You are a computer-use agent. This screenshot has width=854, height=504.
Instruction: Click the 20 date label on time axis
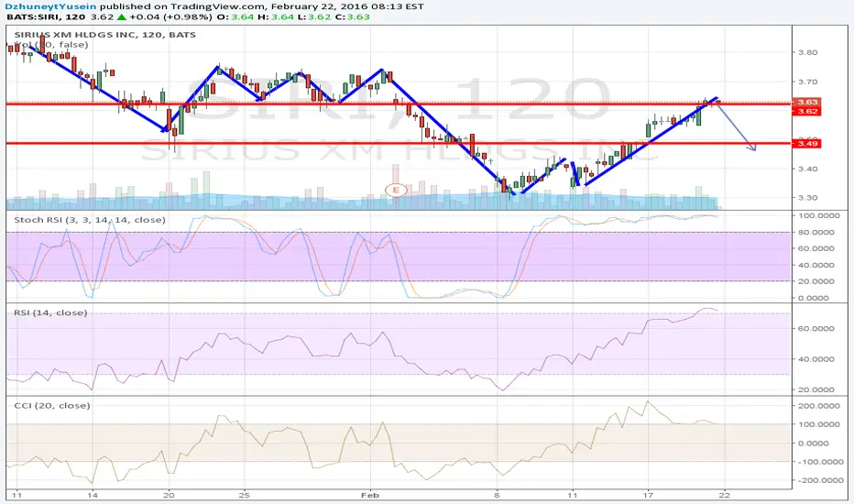tap(169, 495)
